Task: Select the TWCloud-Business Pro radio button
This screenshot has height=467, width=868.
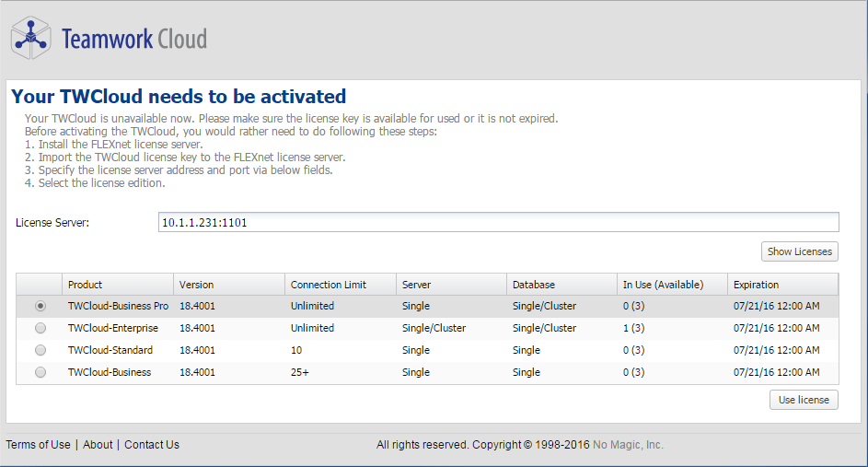Action: pos(40,306)
